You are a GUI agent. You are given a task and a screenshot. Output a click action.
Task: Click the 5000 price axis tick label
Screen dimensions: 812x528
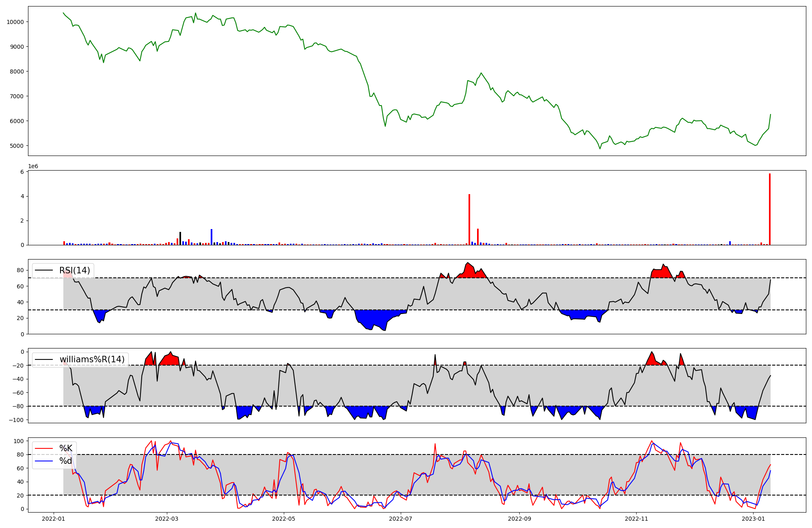[x=17, y=146]
